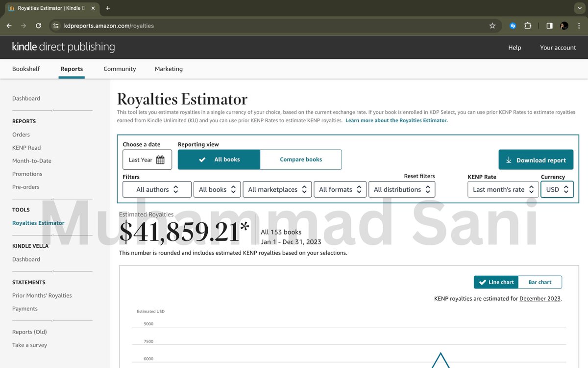
Task: Open the browser extensions puzzle icon
Action: coord(528,26)
